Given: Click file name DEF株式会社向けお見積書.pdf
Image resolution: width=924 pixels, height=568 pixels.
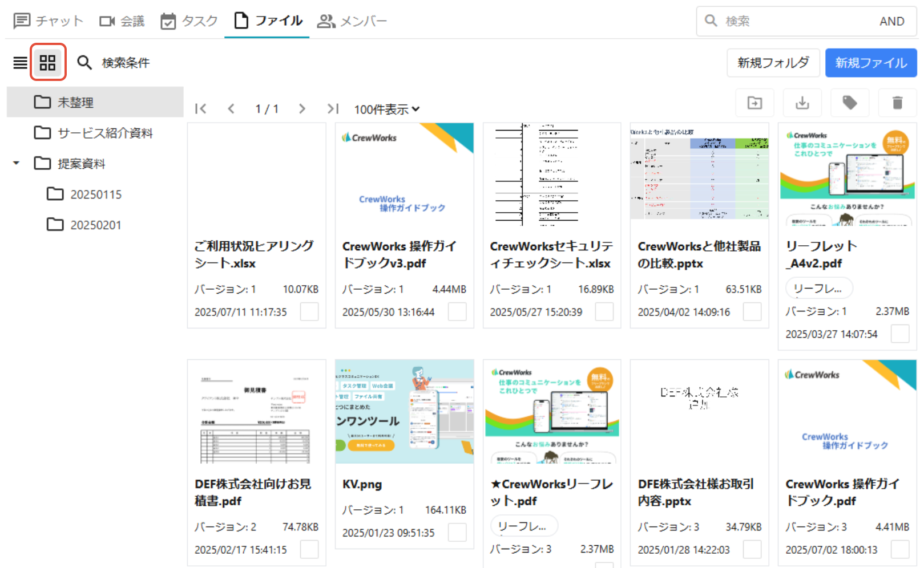Looking at the screenshot, I should pyautogui.click(x=253, y=492).
